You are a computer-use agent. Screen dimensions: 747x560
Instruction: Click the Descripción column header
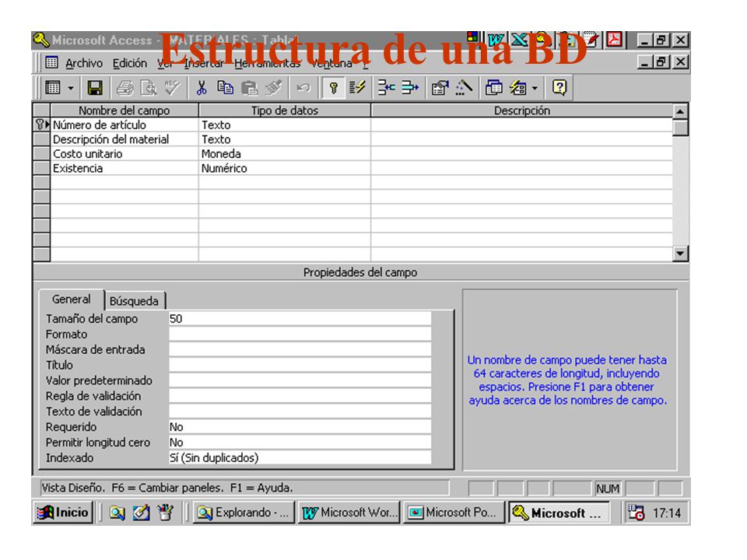tap(521, 110)
